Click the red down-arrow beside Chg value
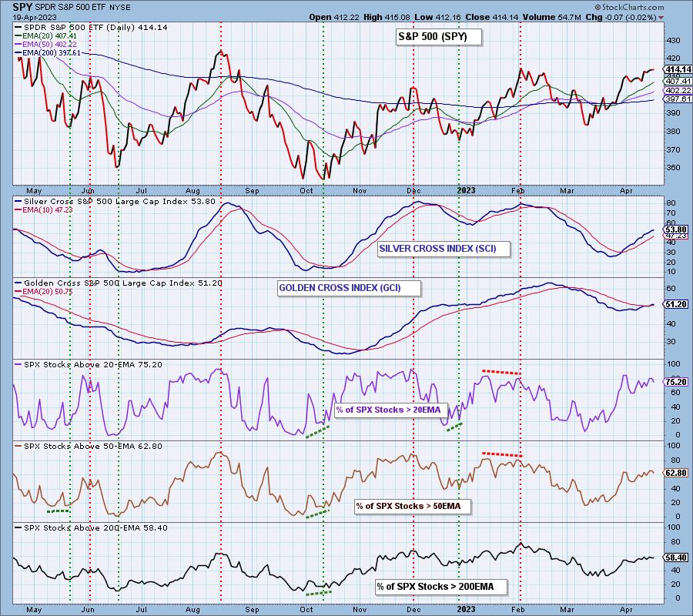693x616 pixels. (661, 18)
